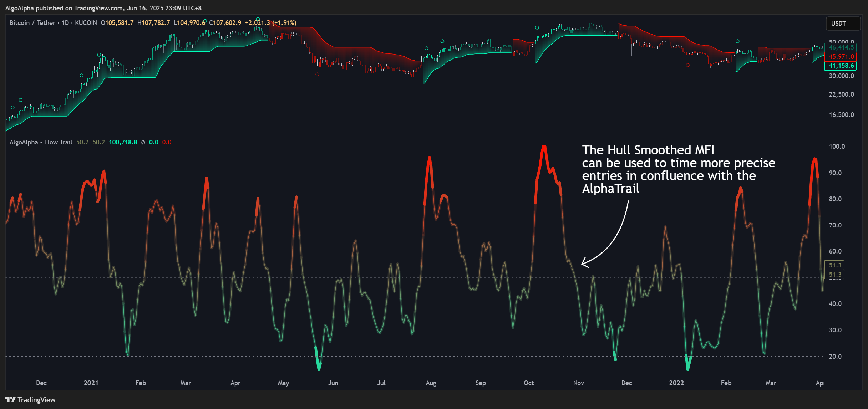Click the 2021 label on time axis
Viewport: 868px width, 409px height.
pyautogui.click(x=91, y=383)
